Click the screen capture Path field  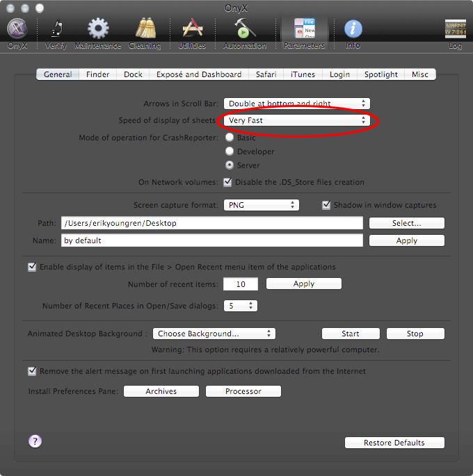212,223
